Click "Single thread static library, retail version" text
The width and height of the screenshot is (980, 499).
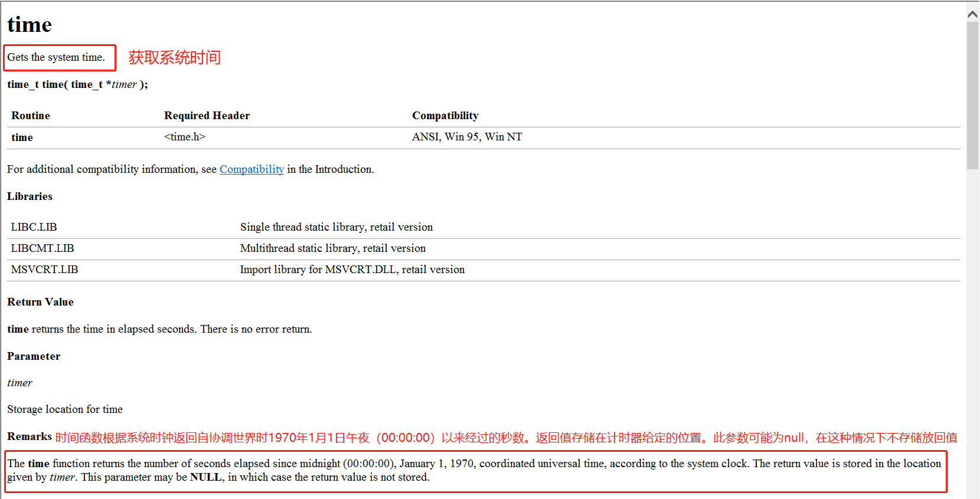(x=337, y=227)
